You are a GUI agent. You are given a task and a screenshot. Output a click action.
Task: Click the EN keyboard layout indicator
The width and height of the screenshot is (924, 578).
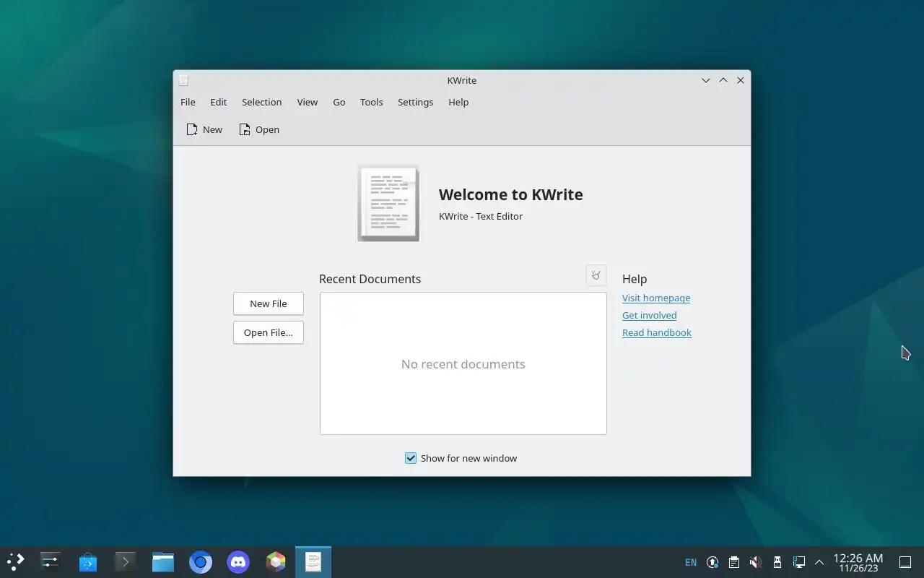coord(691,562)
